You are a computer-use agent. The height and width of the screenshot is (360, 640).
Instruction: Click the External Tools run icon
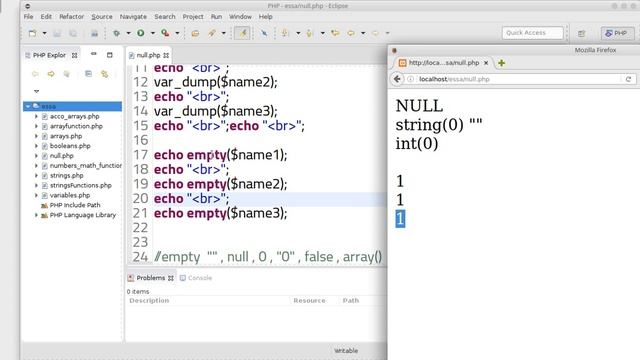[165, 33]
